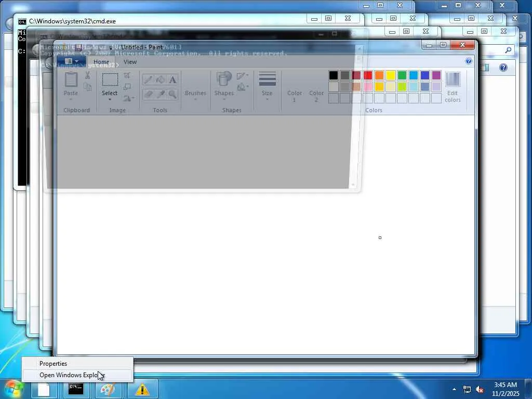Viewport: 532px width, 399px height.
Task: Open the Shape fill dropdown
Action: pyautogui.click(x=242, y=87)
